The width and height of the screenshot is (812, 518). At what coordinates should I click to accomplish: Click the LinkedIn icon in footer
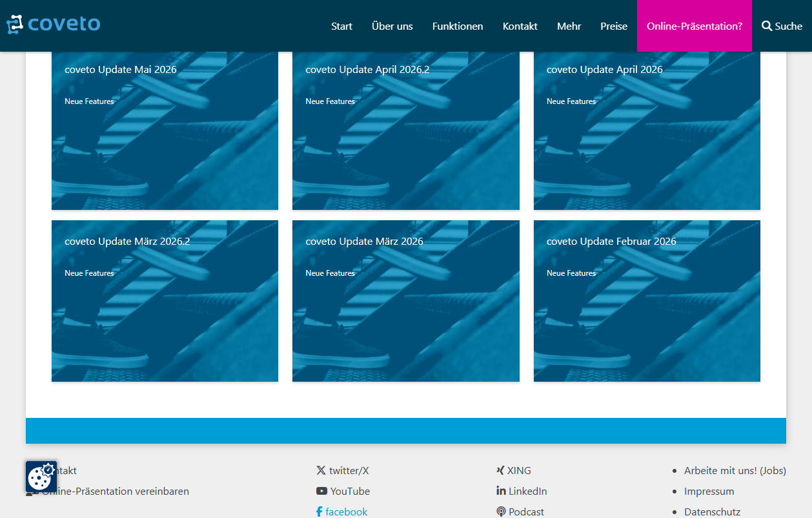[501, 491]
